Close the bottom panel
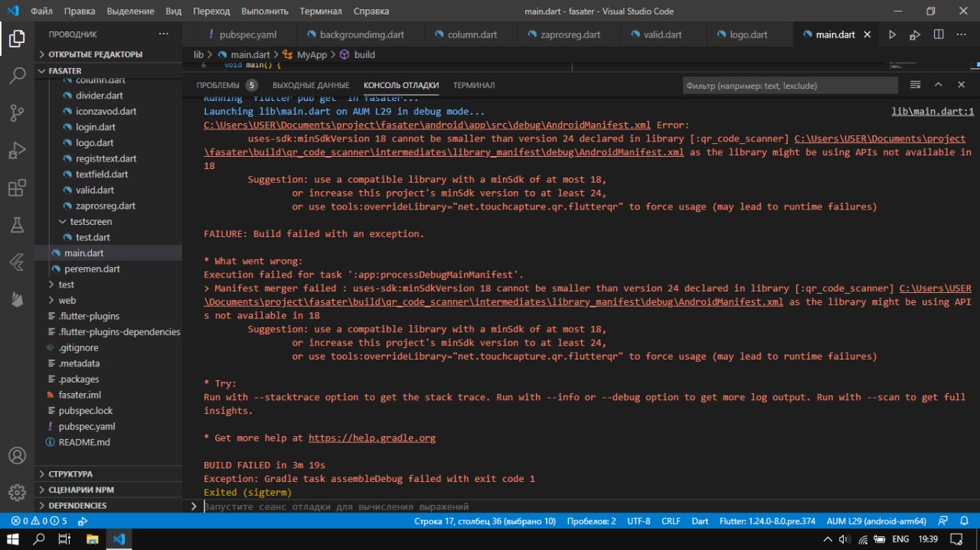 pos(962,85)
